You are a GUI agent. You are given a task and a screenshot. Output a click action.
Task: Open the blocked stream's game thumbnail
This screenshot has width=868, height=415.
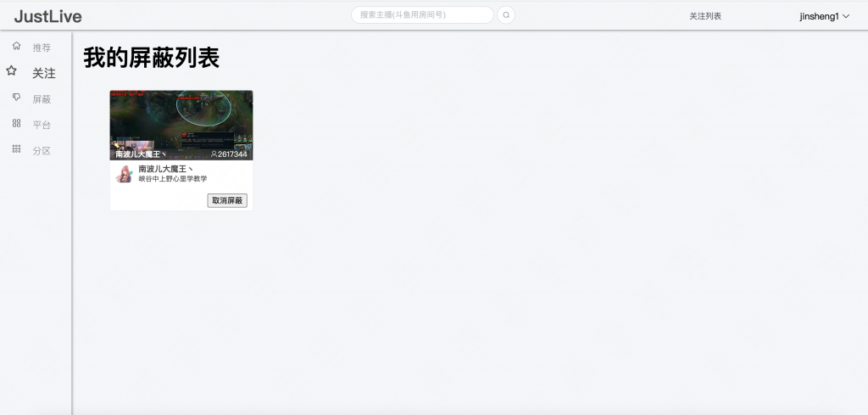pyautogui.click(x=181, y=119)
